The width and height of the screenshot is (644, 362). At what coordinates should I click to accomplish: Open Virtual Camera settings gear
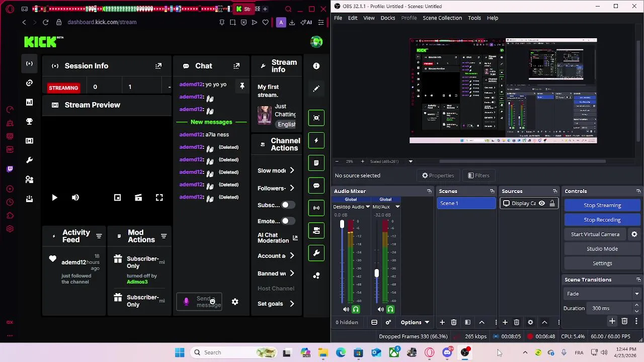[634, 234]
